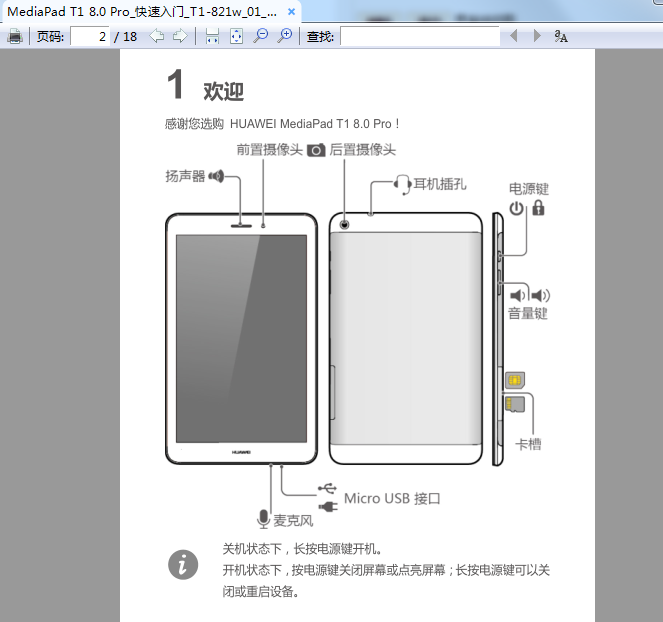The height and width of the screenshot is (622, 663).
Task: Go to previous page with left arrow
Action: click(157, 36)
